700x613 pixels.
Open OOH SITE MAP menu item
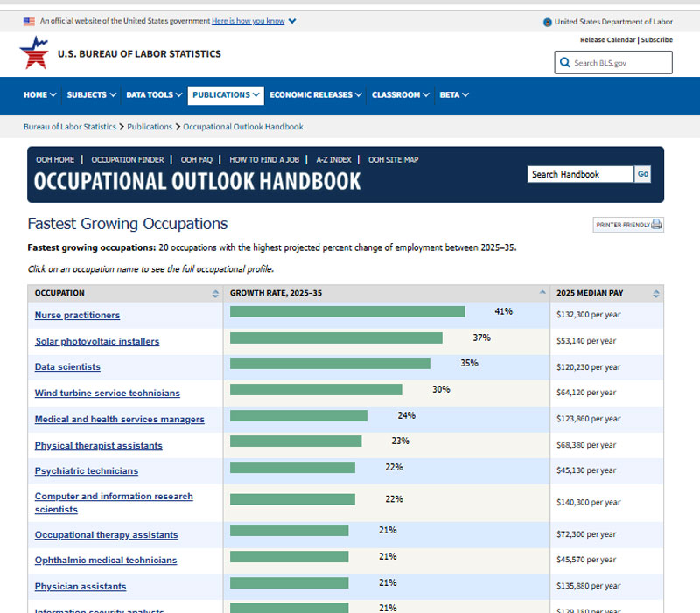click(393, 160)
